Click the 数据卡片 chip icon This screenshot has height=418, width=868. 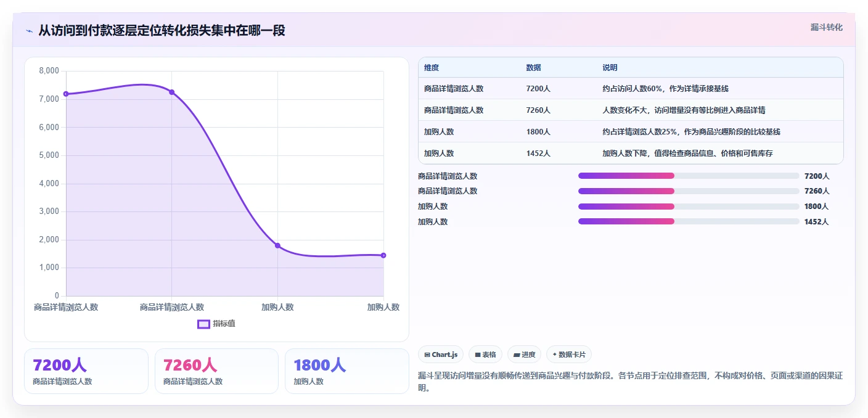click(555, 354)
